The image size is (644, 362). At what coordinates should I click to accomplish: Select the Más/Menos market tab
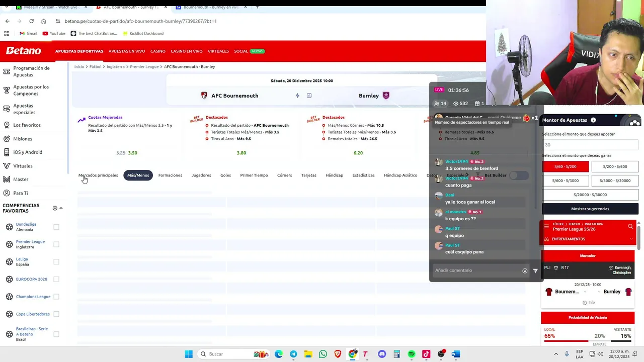point(138,175)
